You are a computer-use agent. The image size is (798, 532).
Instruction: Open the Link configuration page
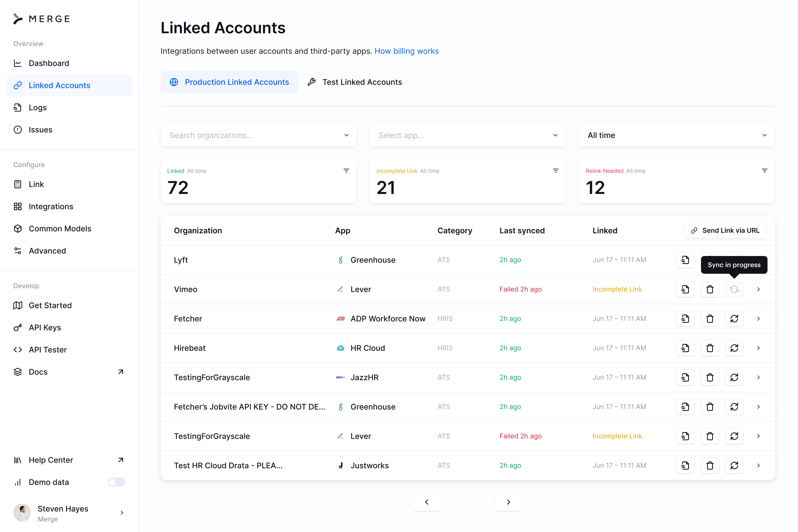click(x=69, y=184)
